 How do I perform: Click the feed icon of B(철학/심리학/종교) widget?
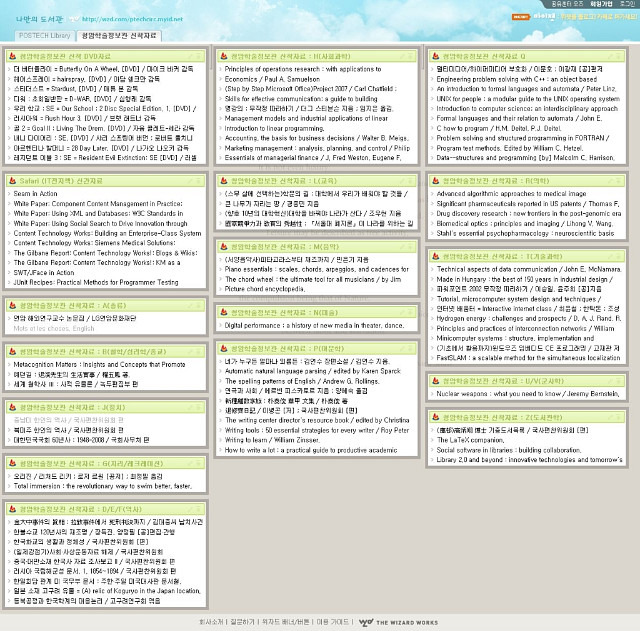(x=13, y=351)
